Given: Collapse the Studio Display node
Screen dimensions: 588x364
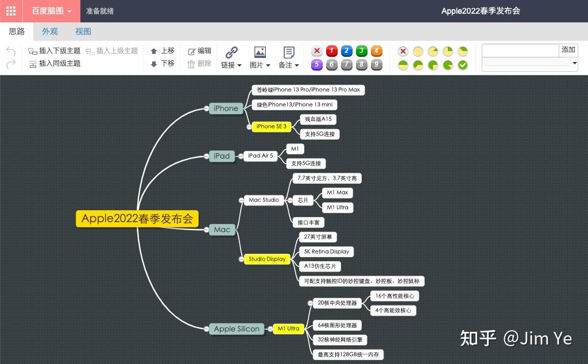Looking at the screenshot, I should point(241,259).
